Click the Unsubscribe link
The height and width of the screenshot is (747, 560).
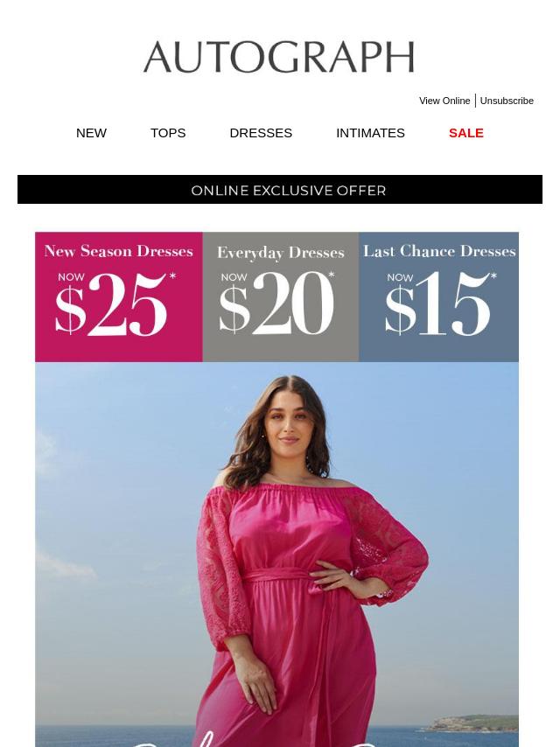(x=507, y=101)
